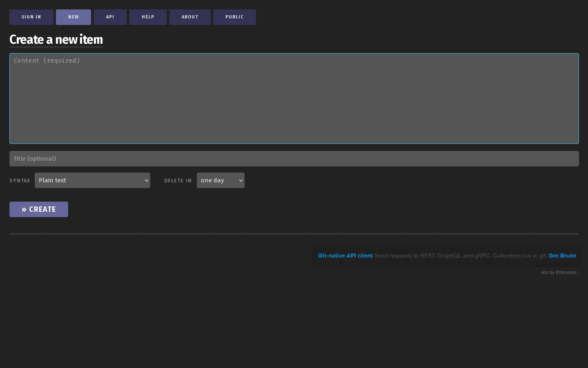
Task: Open the Help page
Action: tap(148, 17)
